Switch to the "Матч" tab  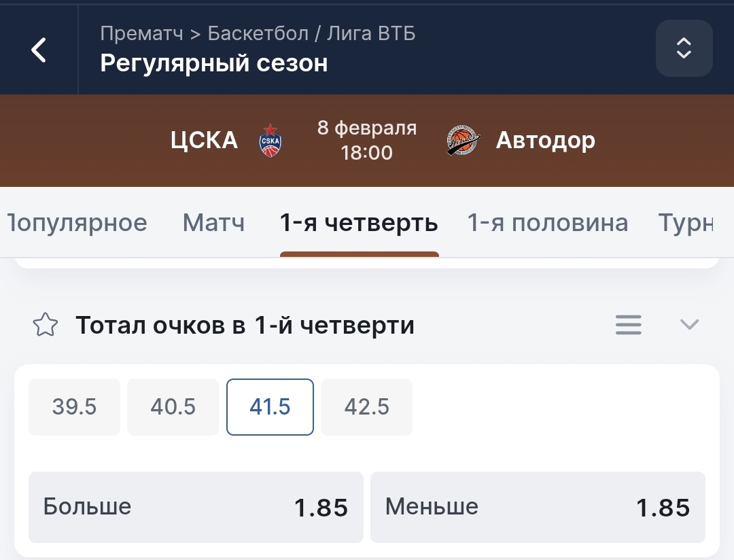[213, 222]
